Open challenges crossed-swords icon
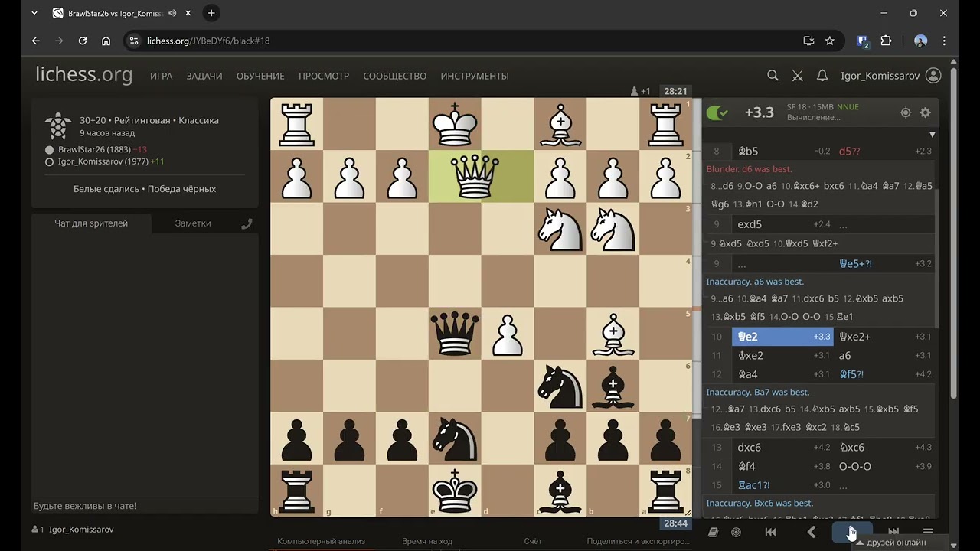 798,76
